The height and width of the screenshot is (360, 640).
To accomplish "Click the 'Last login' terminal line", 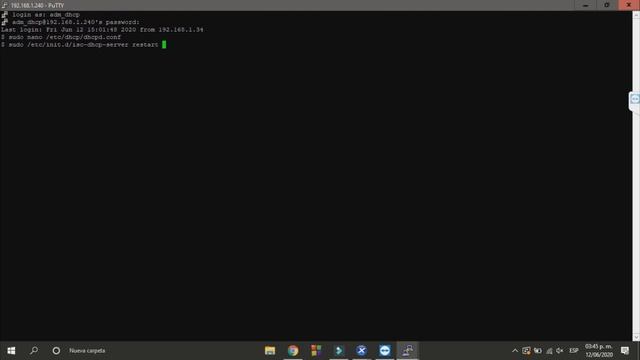I will (x=102, y=29).
